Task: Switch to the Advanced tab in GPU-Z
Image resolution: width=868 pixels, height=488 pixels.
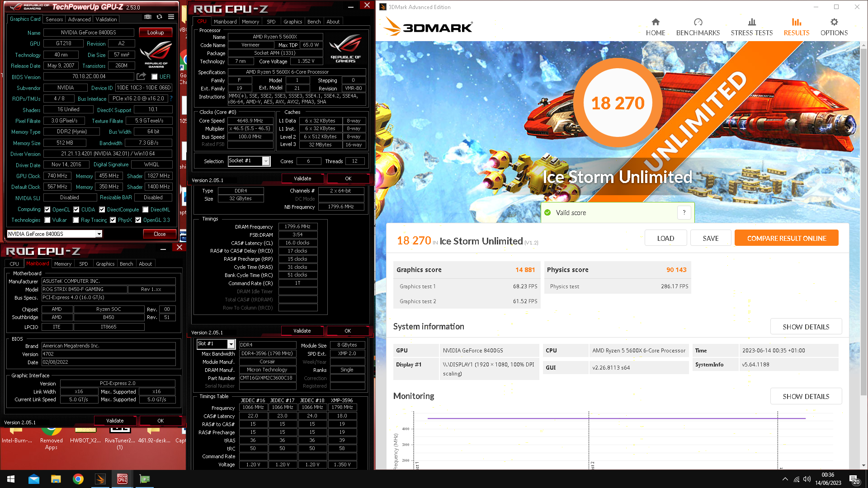Action: pyautogui.click(x=79, y=19)
